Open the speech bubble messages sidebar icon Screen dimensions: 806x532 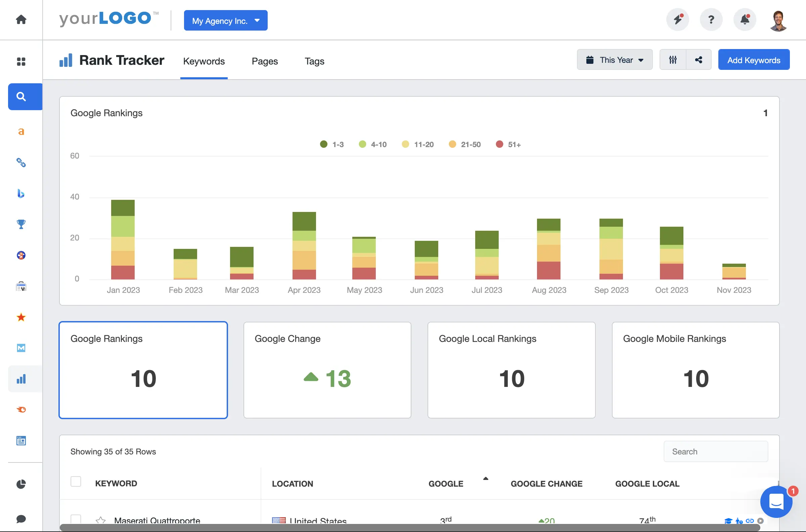21,519
